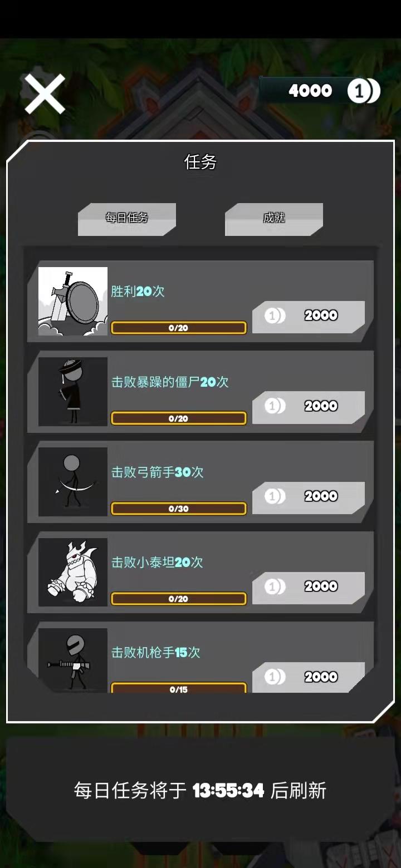This screenshot has height=868, width=401.
Task: Claim 2000 reward for 击败机枪手
Action: point(309,677)
